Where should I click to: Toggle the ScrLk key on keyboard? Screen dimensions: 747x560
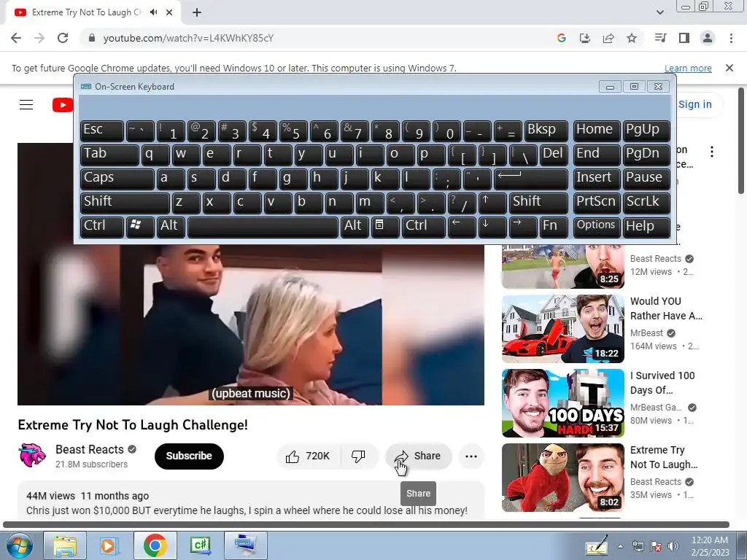(646, 203)
